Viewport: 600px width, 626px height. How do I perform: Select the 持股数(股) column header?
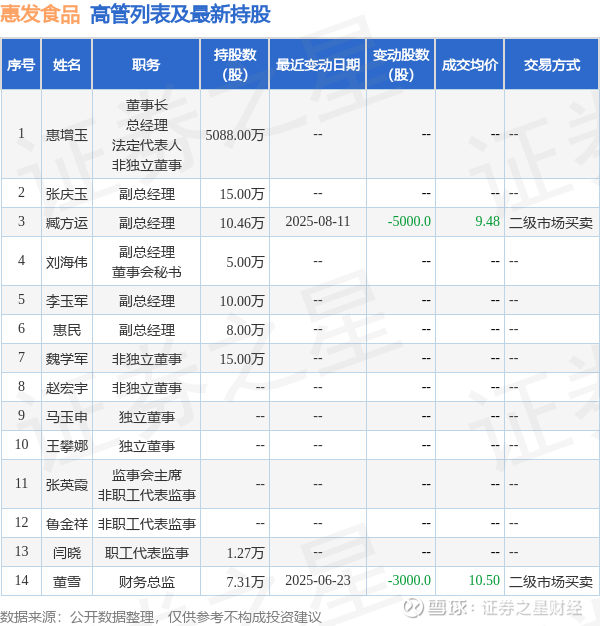235,64
